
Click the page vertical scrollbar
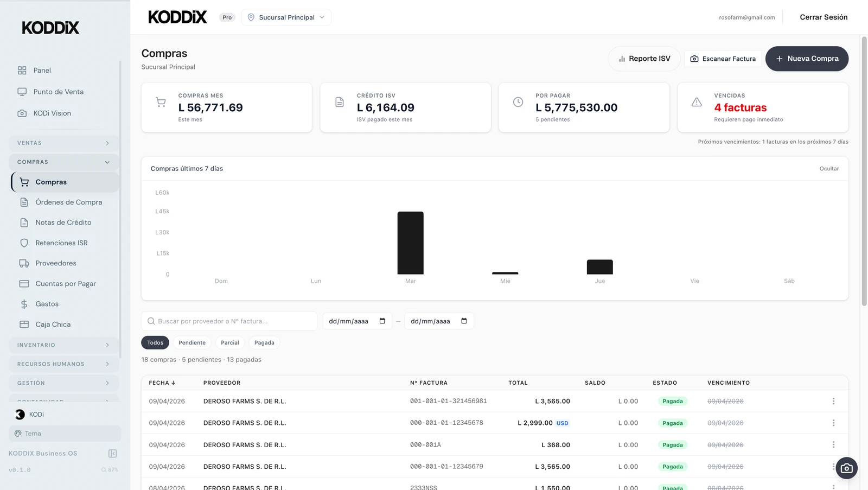[x=864, y=171]
